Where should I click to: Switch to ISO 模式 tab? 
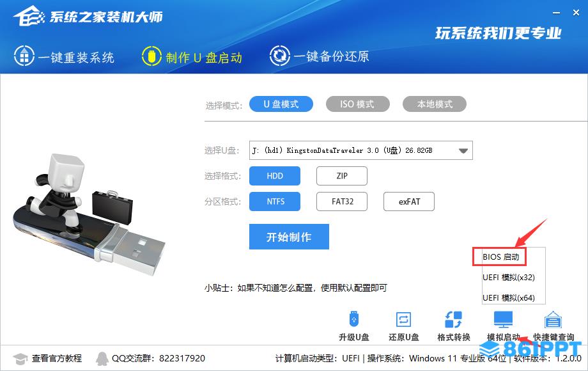pos(357,104)
